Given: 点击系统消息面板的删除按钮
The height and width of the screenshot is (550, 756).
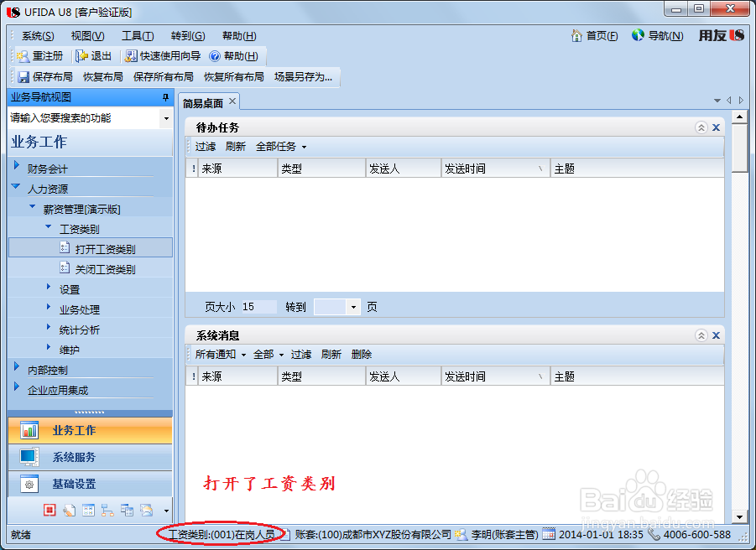Looking at the screenshot, I should click(x=361, y=354).
